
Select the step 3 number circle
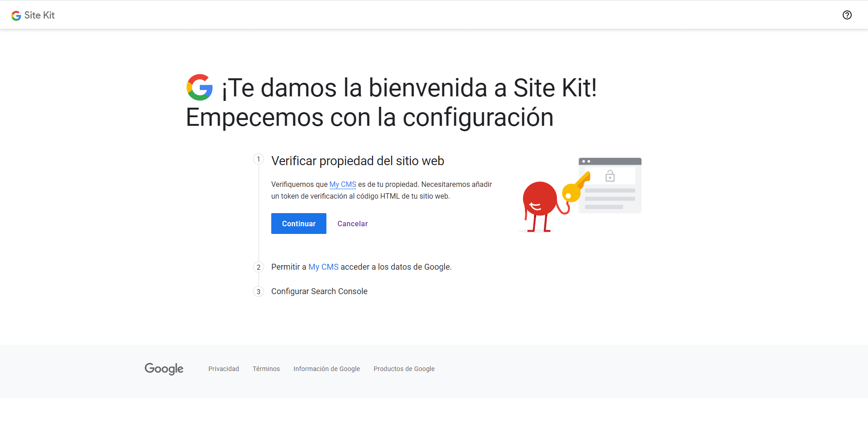pyautogui.click(x=259, y=292)
